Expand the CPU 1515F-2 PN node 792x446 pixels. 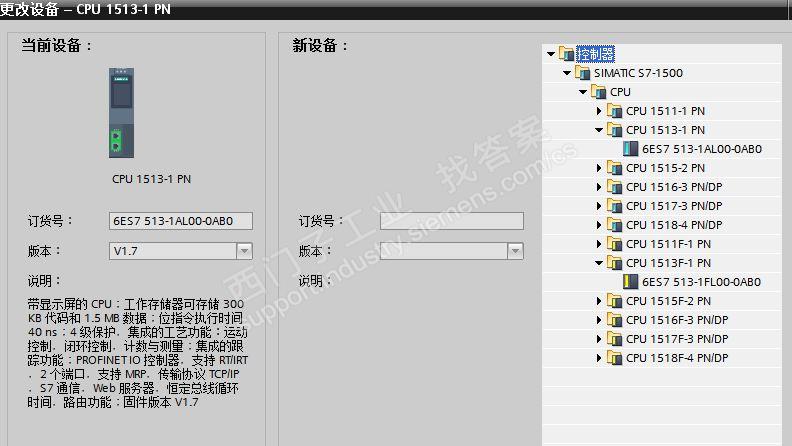(x=599, y=301)
